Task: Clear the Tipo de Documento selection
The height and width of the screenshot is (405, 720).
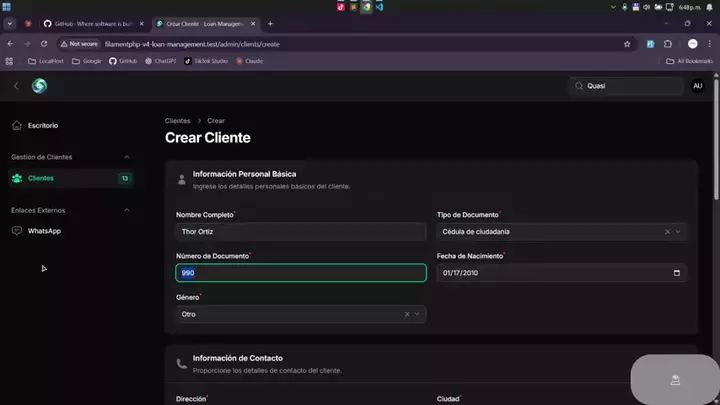Action: click(667, 231)
